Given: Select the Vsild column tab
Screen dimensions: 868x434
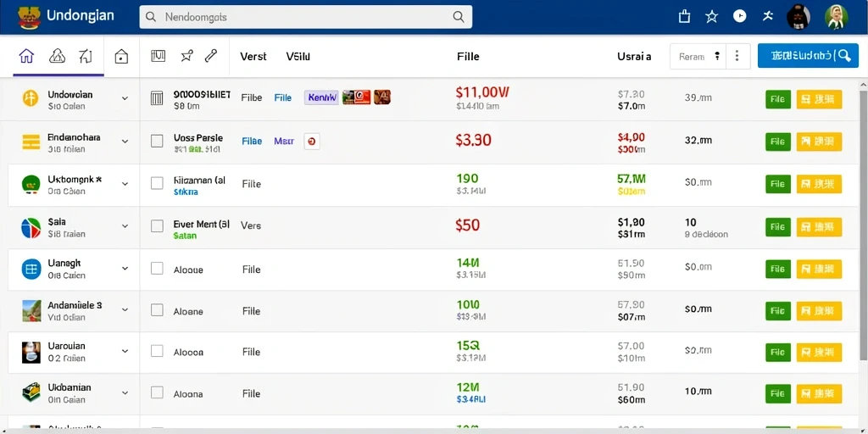Looking at the screenshot, I should (298, 57).
